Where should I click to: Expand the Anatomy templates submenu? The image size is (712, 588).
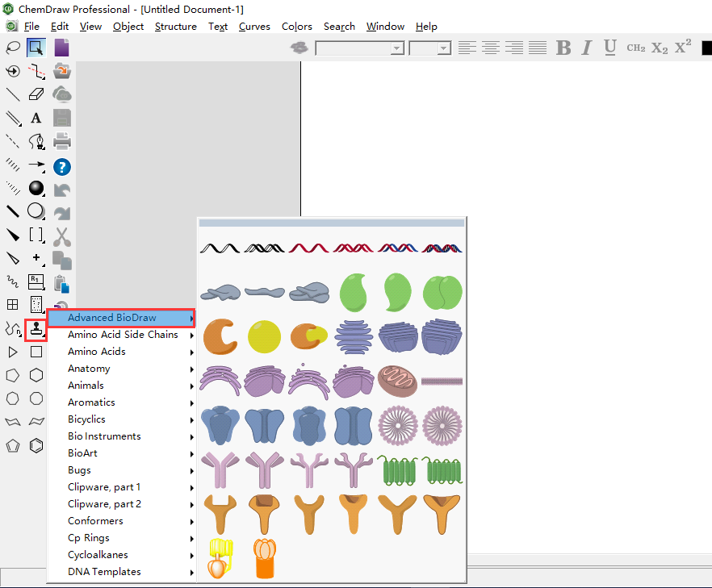tap(122, 369)
